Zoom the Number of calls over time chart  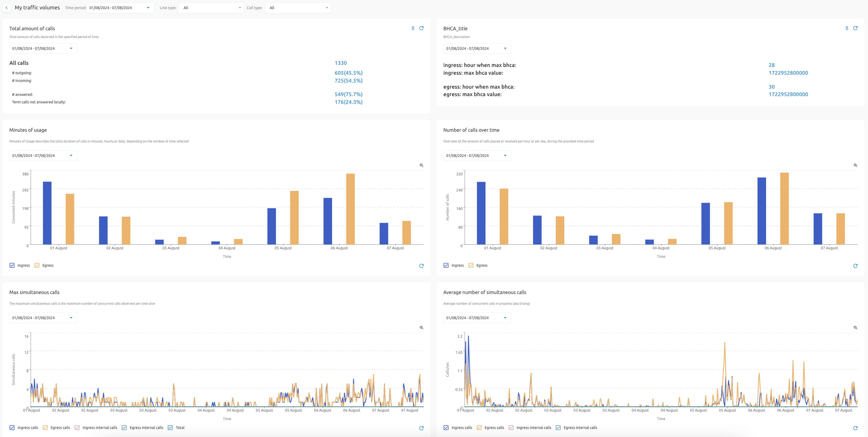pos(855,165)
